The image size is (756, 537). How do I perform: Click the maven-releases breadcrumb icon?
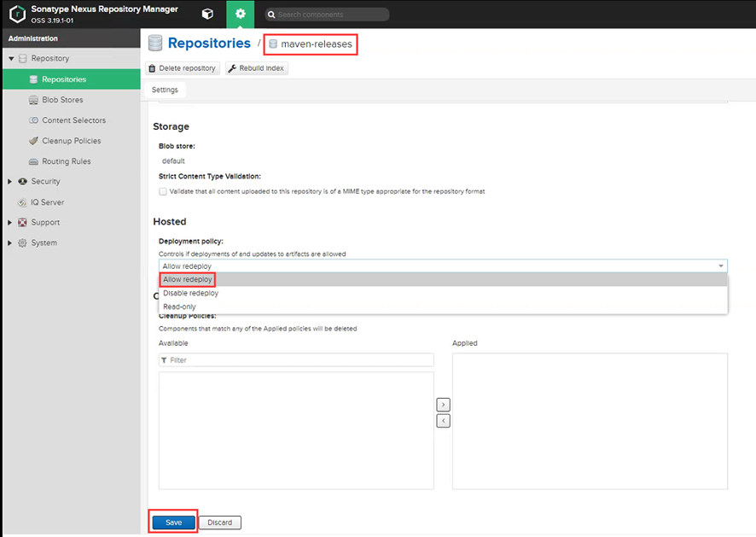coord(273,44)
